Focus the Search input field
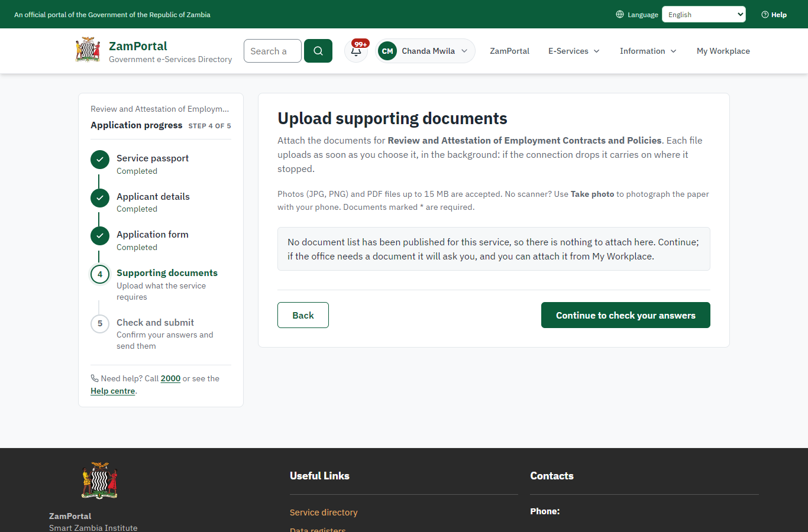The image size is (808, 532). (x=273, y=51)
